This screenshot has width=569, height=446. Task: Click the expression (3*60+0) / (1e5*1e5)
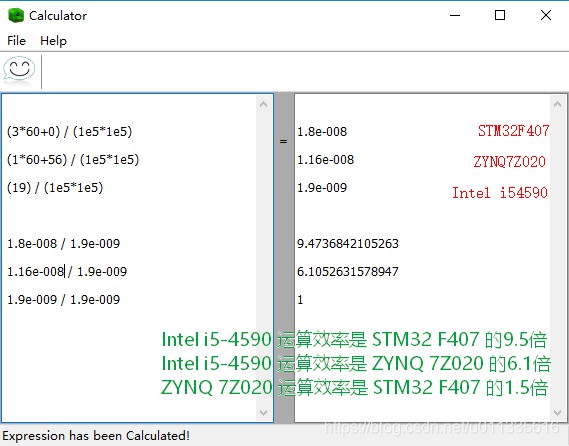70,131
